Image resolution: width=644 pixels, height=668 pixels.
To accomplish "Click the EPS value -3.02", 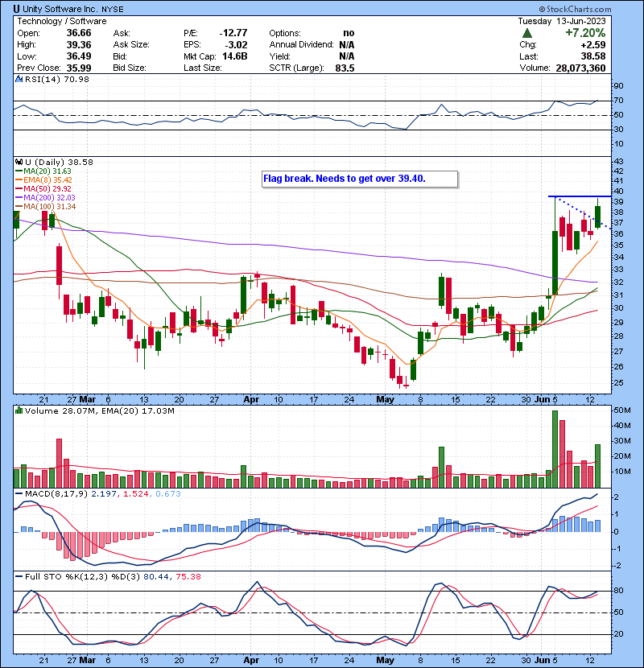I will tap(236, 45).
